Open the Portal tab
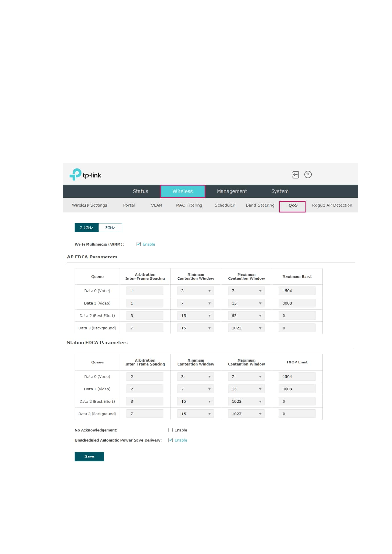The image size is (392, 554). pyautogui.click(x=129, y=205)
